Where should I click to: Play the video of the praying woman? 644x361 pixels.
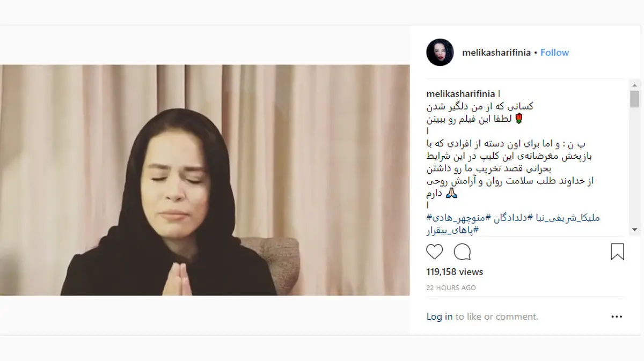point(204,180)
